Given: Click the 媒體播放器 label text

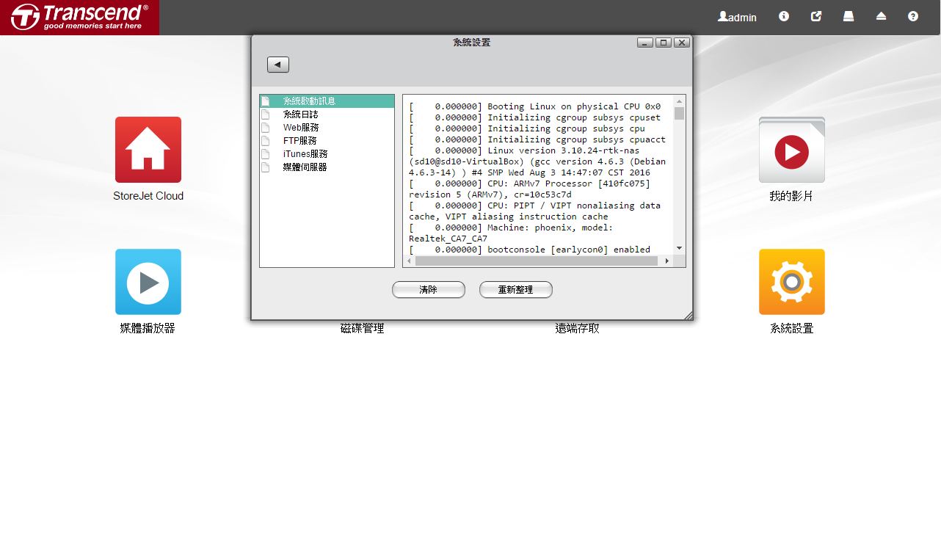Looking at the screenshot, I should (x=148, y=329).
